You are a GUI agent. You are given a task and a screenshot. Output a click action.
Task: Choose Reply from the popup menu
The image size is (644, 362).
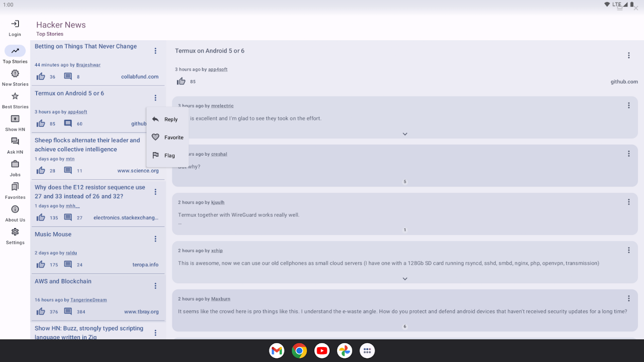(x=168, y=119)
